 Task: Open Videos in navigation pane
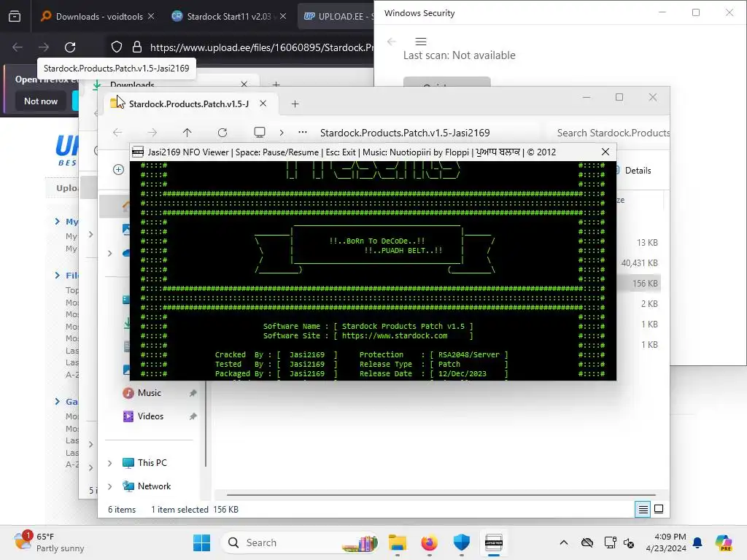[150, 416]
